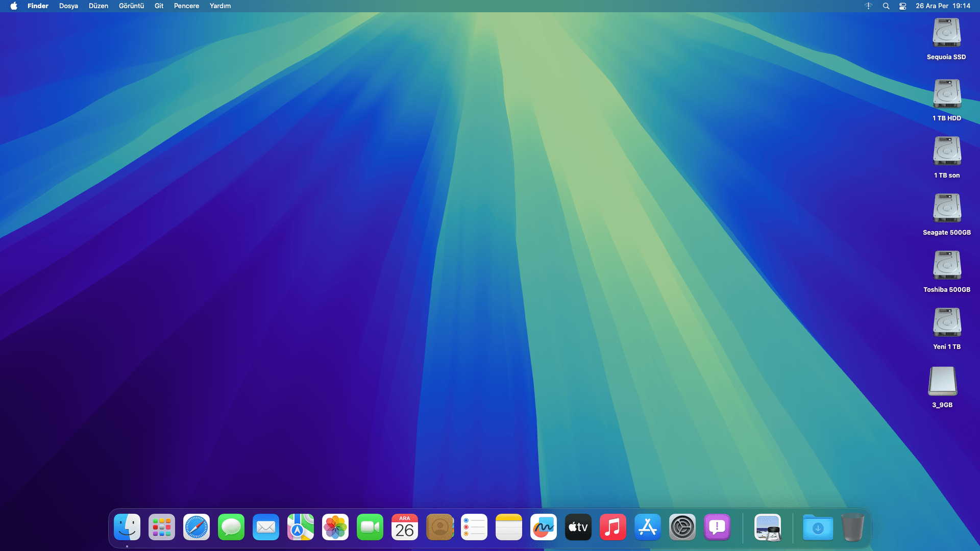Open the Music app icon
The width and height of the screenshot is (980, 551).
pos(613,527)
